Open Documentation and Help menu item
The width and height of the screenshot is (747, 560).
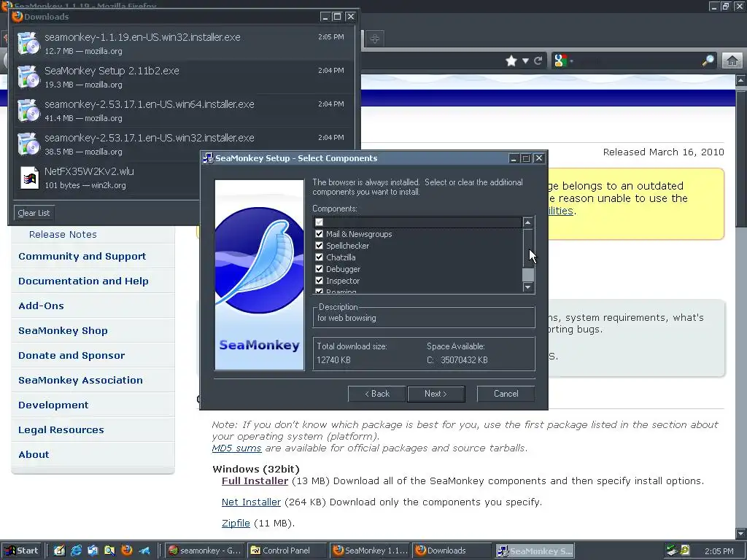83,281
